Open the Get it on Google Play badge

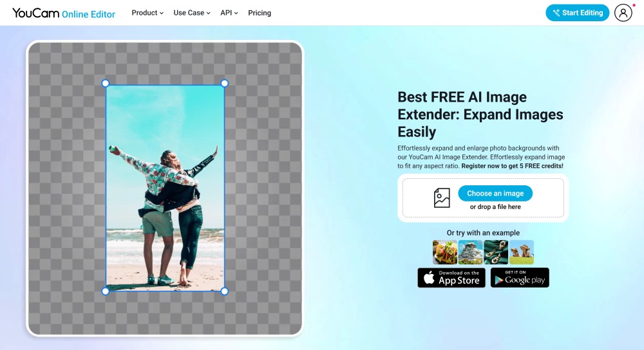click(x=520, y=277)
